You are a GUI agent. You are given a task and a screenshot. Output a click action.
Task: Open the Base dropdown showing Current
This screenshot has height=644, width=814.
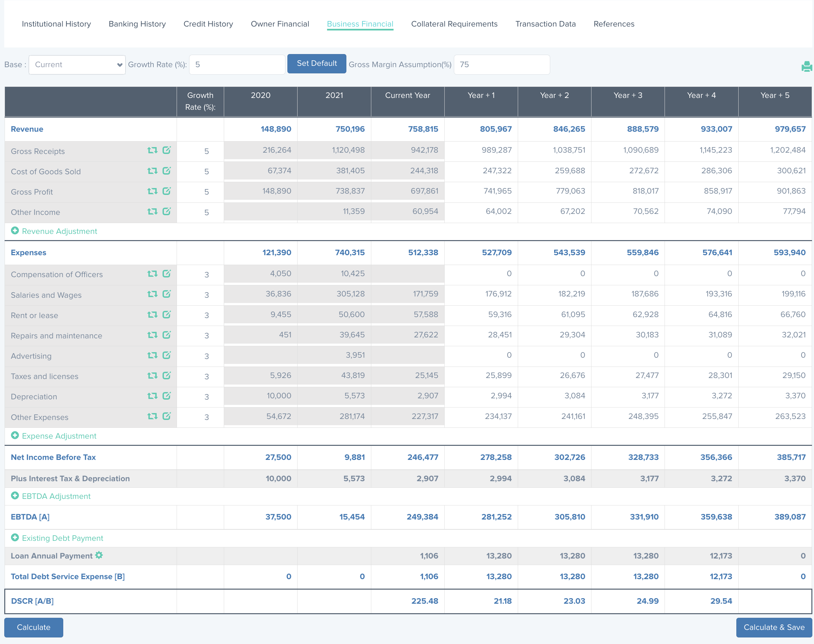(77, 65)
